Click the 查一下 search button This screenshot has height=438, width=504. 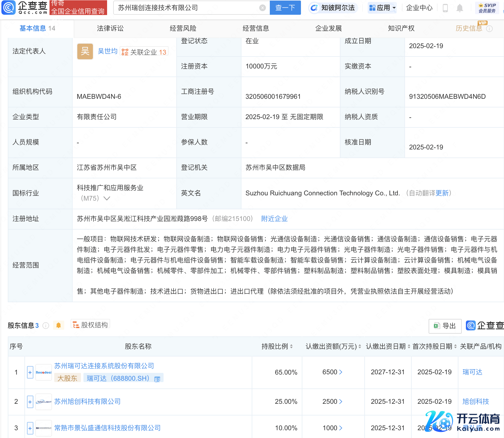coord(285,8)
